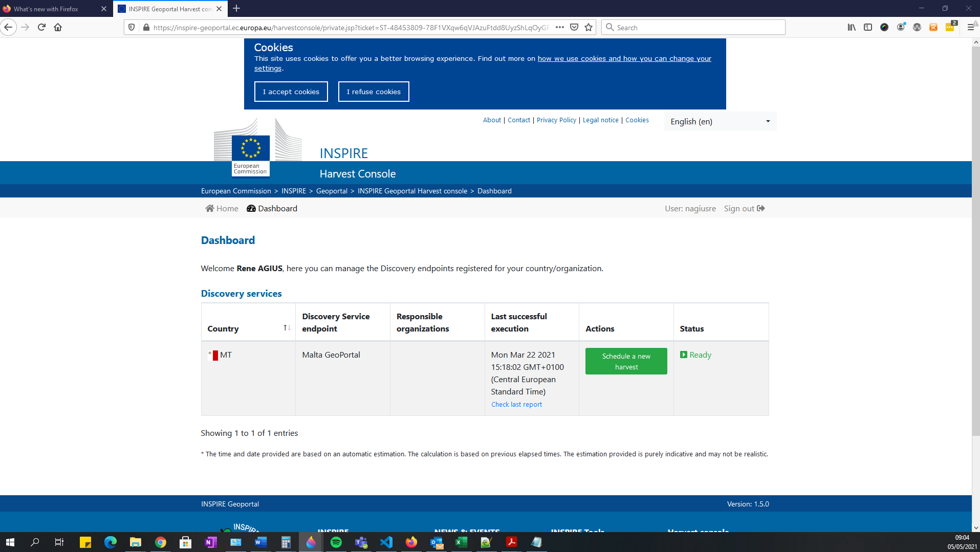Click the 'Schedule a new harvest' button
The width and height of the screenshot is (980, 552).
pyautogui.click(x=626, y=361)
